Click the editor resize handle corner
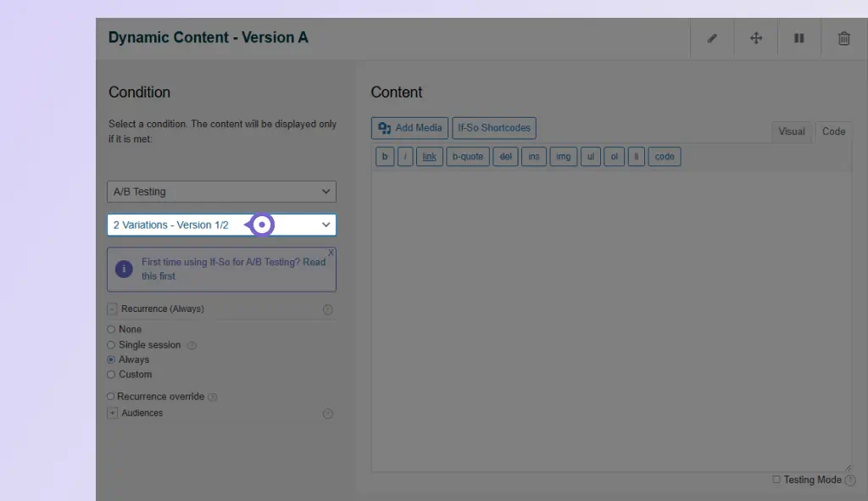Viewport: 868px width, 501px height. (848, 468)
